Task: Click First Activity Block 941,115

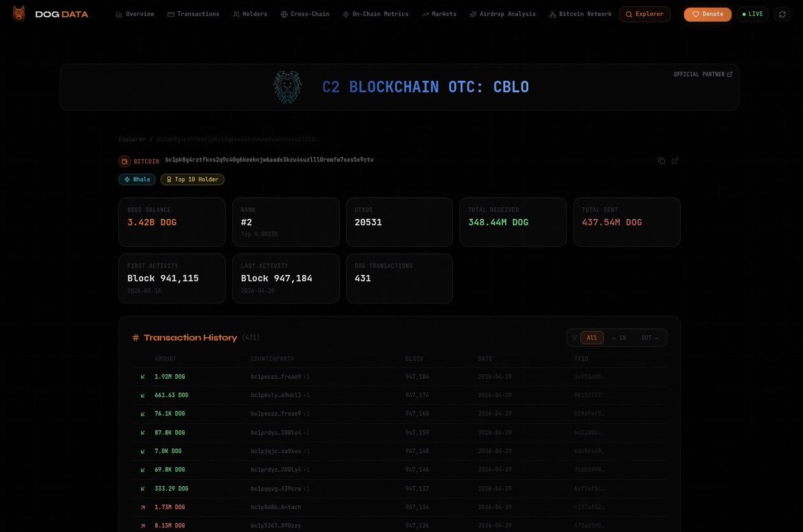Action: 163,278
